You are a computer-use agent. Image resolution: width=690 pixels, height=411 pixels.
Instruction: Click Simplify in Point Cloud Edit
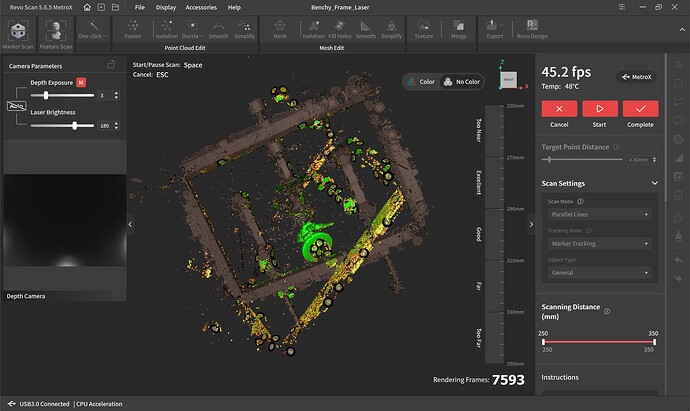(x=244, y=29)
